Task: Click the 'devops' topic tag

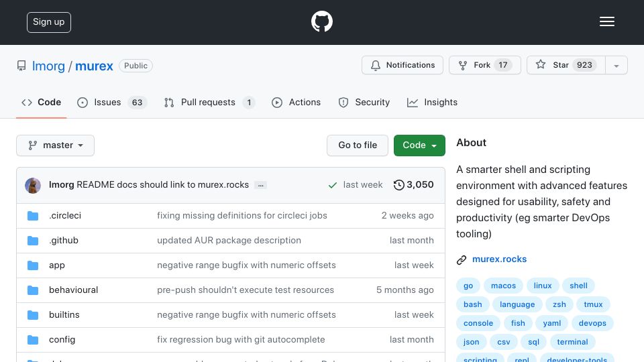Action: click(592, 323)
